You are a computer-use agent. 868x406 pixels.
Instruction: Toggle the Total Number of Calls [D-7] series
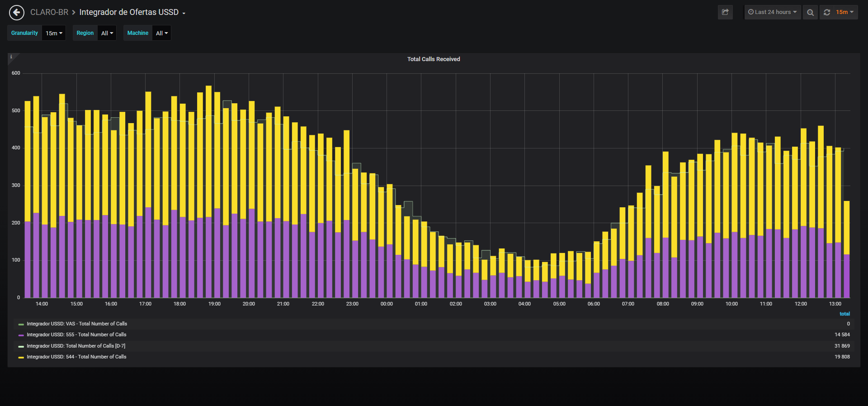(x=76, y=346)
